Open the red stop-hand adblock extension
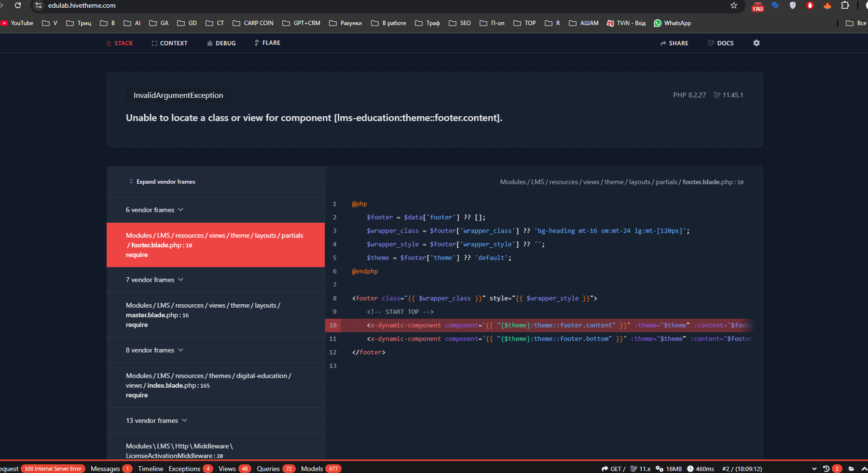868x473 pixels. 810,5
